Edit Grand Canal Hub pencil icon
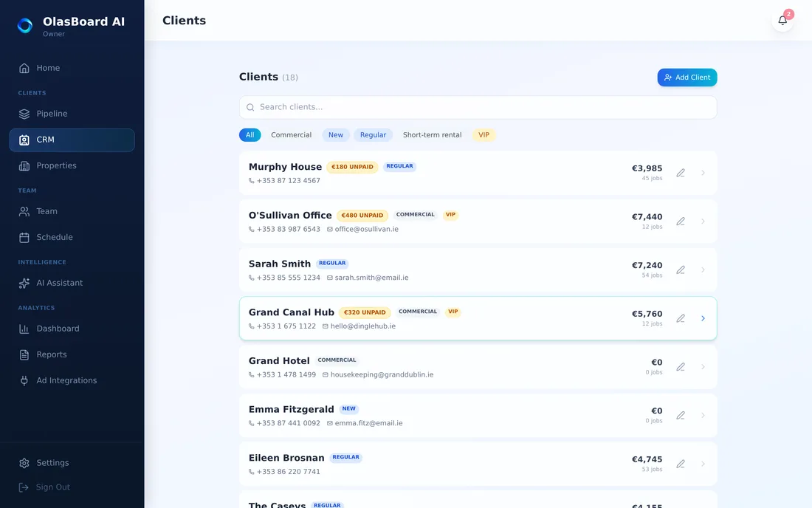The height and width of the screenshot is (508, 812). click(681, 318)
